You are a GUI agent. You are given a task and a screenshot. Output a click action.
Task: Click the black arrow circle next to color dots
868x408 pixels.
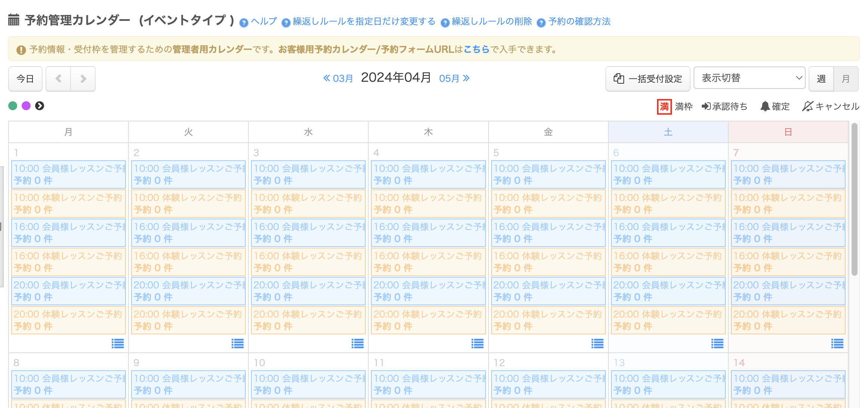click(40, 106)
